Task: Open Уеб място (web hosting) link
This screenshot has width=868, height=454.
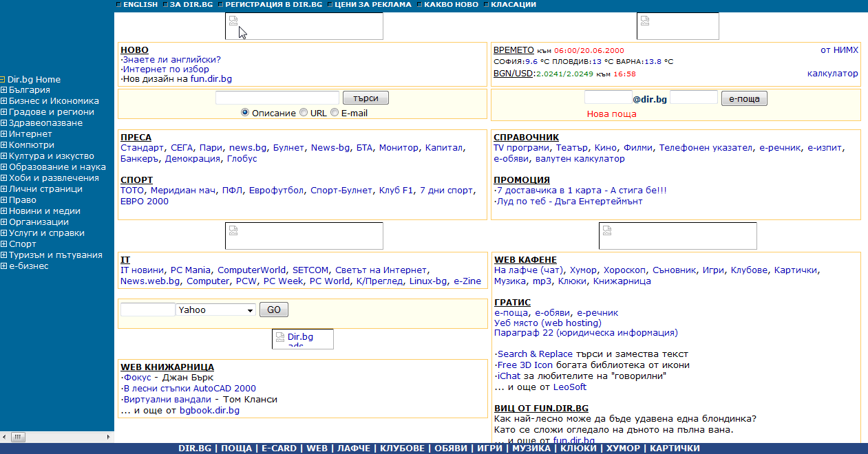Action: click(548, 323)
